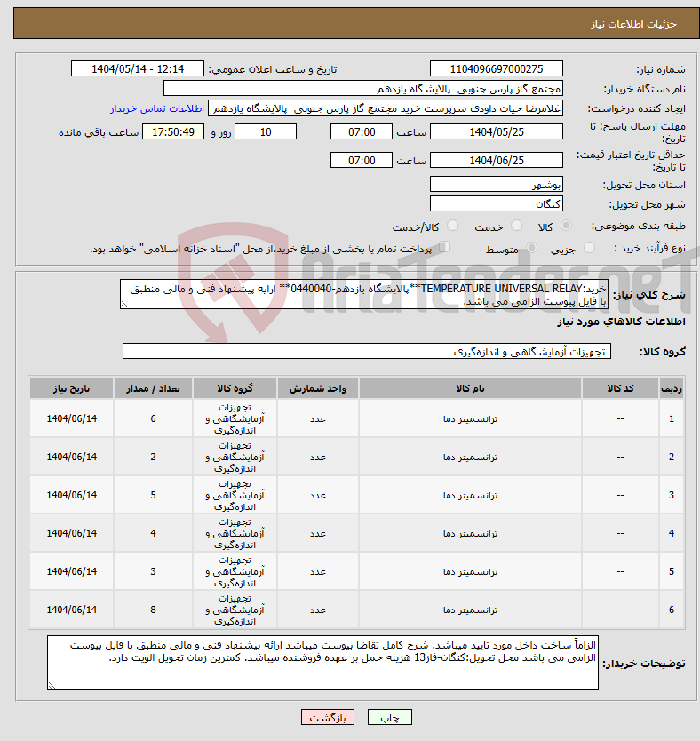Viewport: 700px width, 741px height.
Task: Select the خدمت radio button
Action: (x=516, y=226)
